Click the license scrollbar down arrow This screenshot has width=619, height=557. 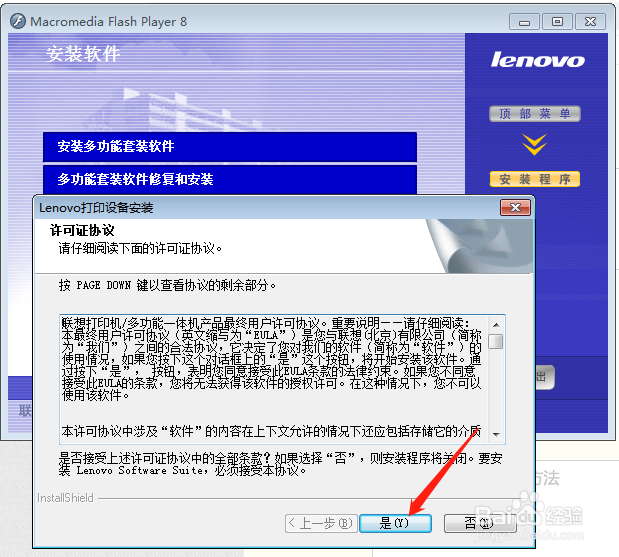coord(496,434)
